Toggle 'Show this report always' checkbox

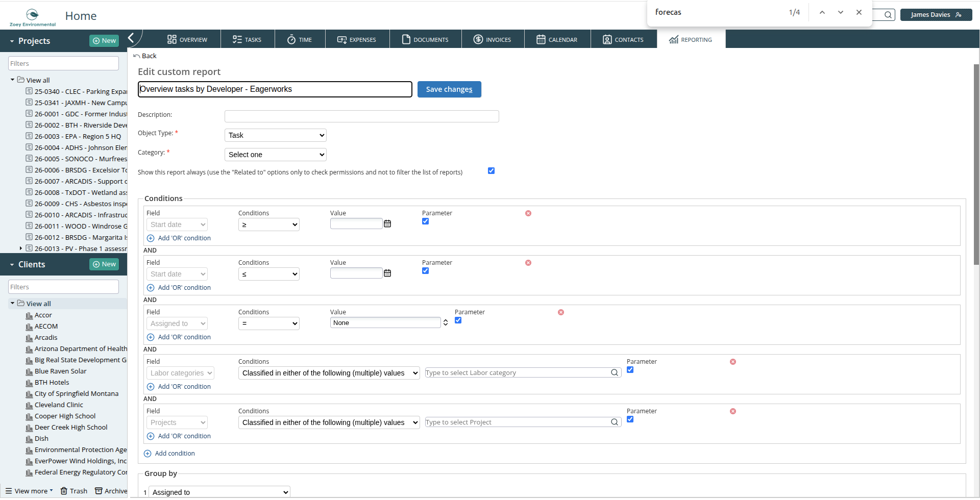[491, 171]
